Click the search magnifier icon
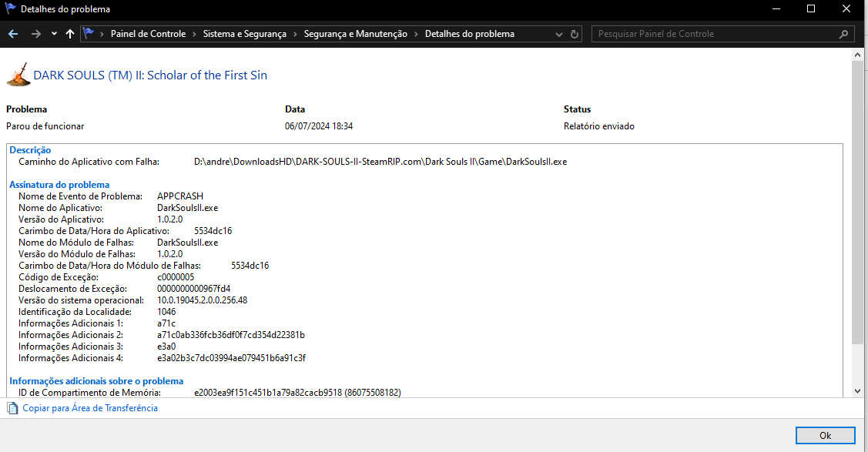Viewport: 868px width, 452px height. point(843,35)
